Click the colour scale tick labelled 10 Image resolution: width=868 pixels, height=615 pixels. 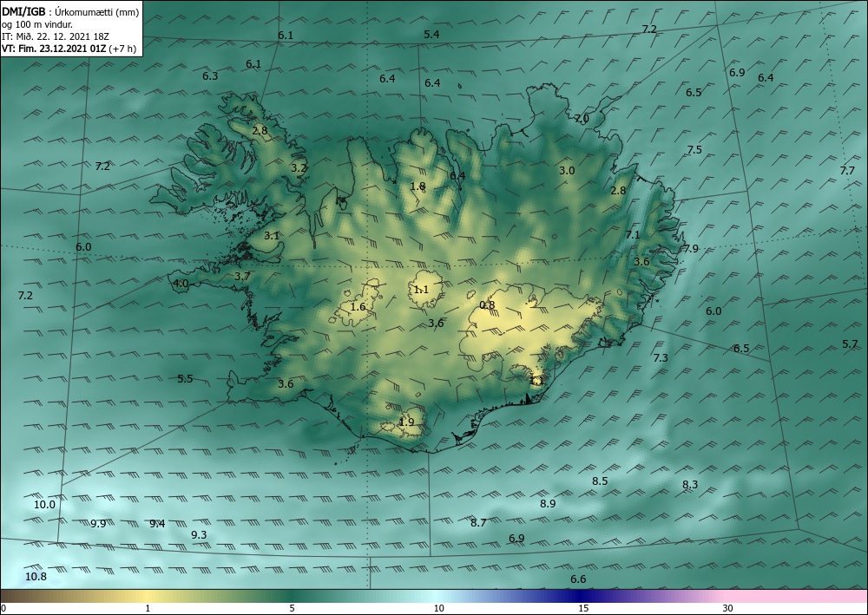point(438,608)
